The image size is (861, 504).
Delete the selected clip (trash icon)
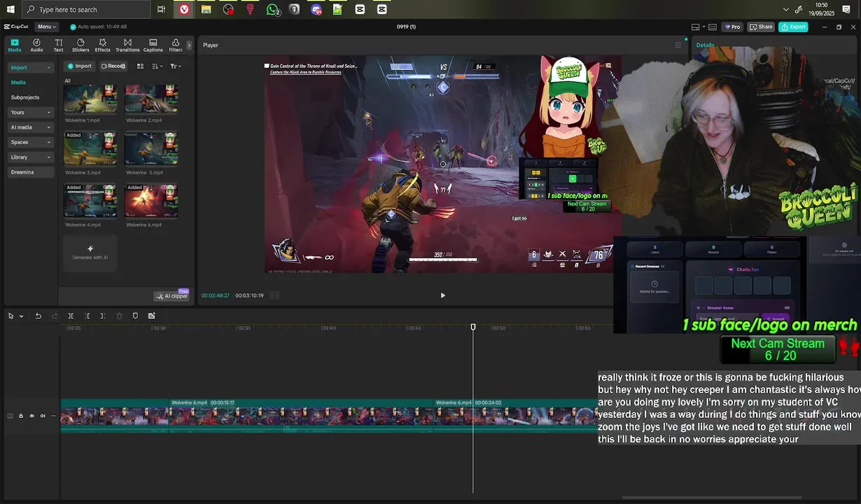[x=119, y=316]
